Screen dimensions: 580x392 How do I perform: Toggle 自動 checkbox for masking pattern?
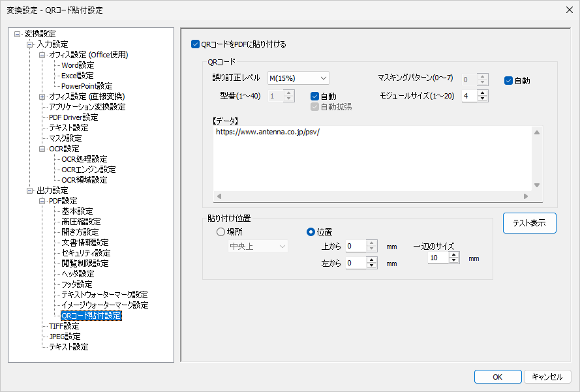pos(508,81)
